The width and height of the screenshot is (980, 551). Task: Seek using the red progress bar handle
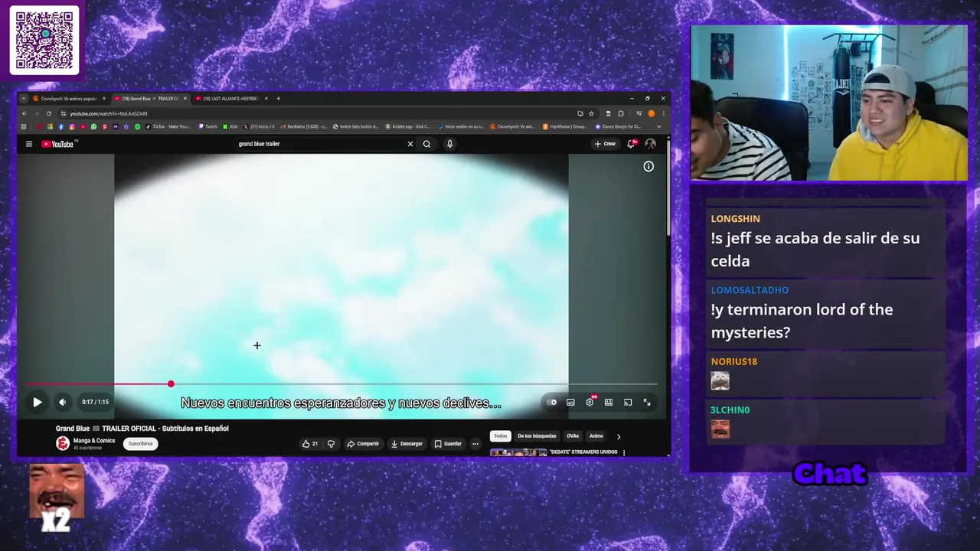[171, 384]
